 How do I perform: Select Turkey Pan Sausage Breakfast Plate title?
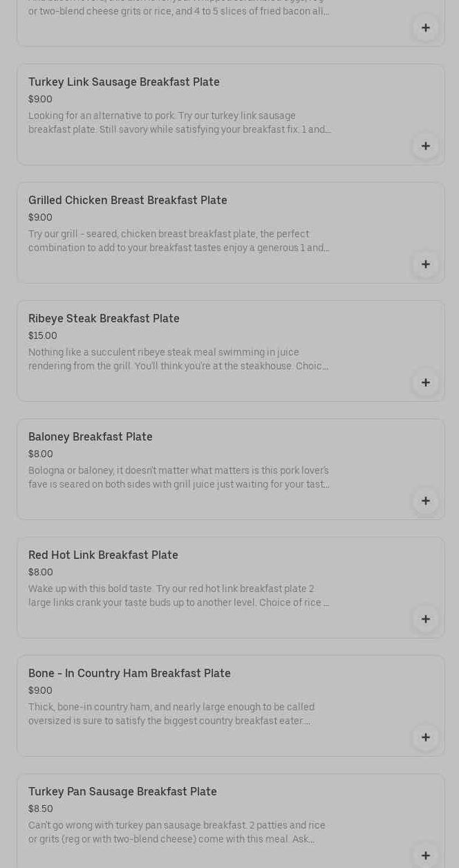122,791
